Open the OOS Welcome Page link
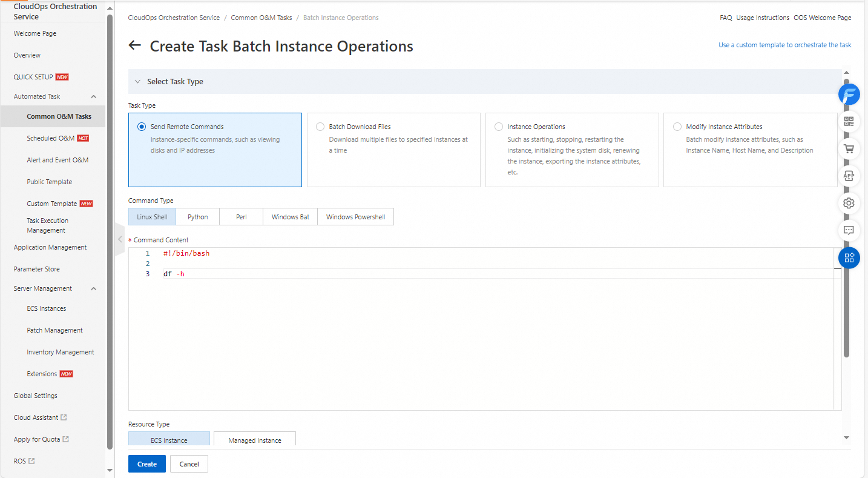This screenshot has height=478, width=868. (x=823, y=18)
